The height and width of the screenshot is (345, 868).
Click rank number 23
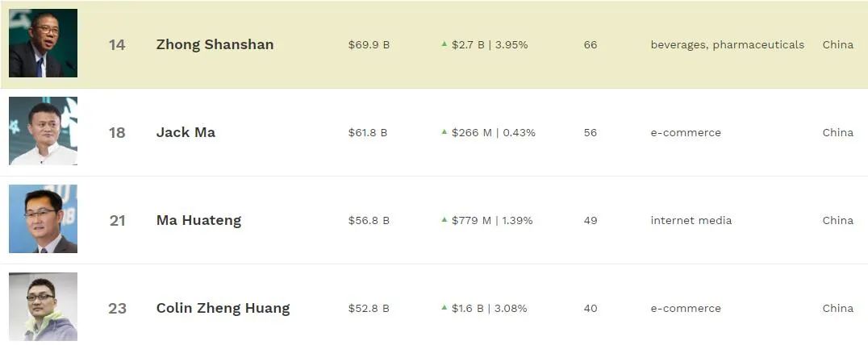click(x=117, y=309)
